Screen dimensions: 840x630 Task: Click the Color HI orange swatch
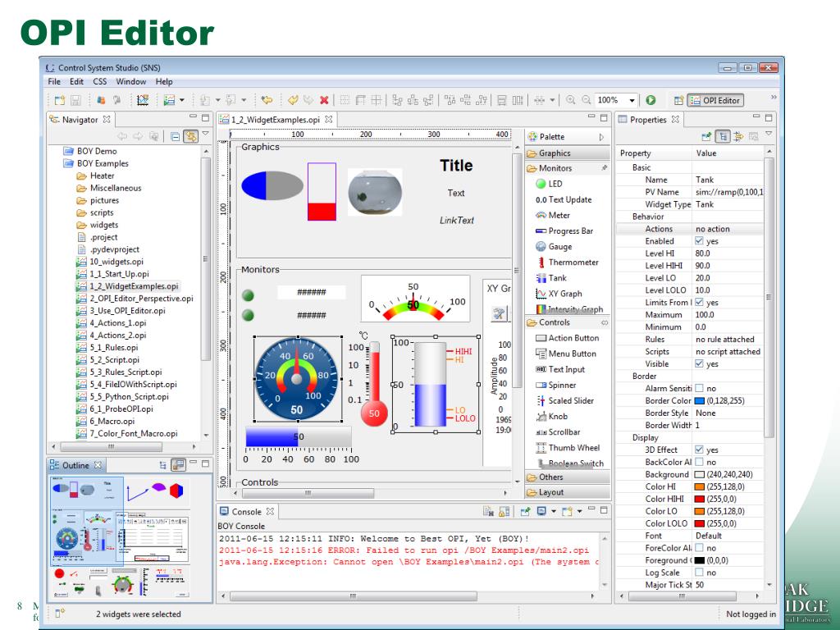(699, 486)
